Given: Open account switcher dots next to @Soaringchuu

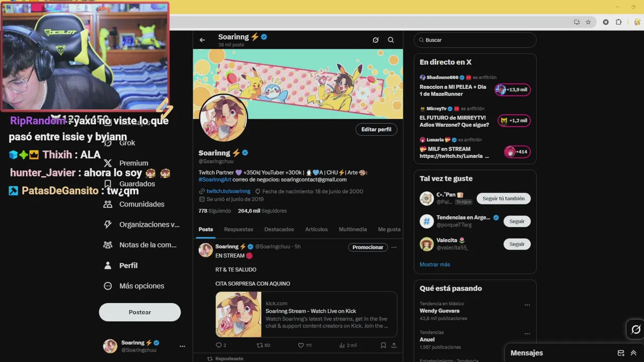Looking at the screenshot, I should (x=182, y=346).
